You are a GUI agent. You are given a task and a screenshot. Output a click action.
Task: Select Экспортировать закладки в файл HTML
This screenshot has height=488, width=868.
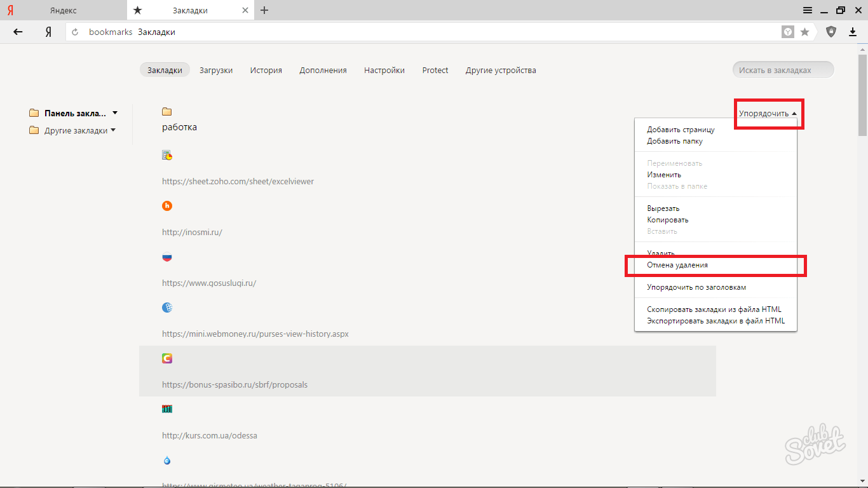715,321
